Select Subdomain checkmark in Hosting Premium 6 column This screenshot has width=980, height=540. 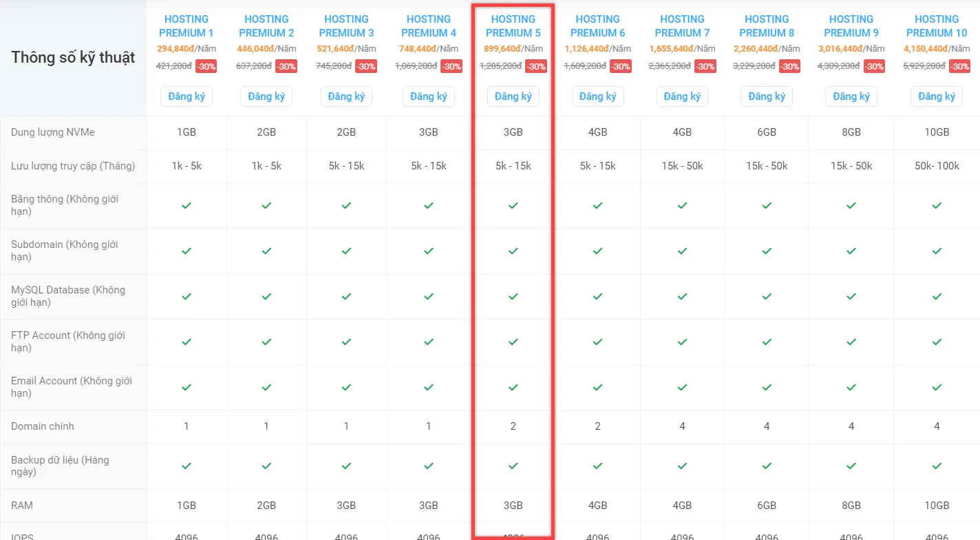pyautogui.click(x=597, y=251)
